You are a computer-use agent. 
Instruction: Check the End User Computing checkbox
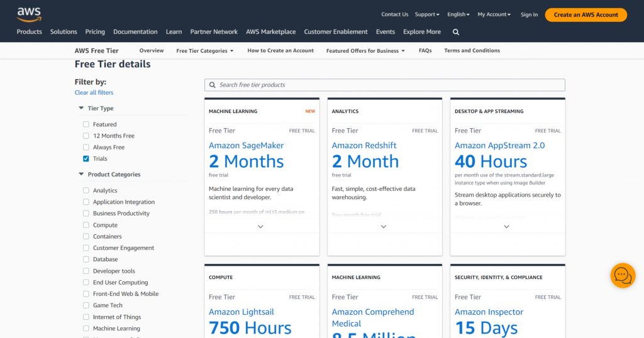pyautogui.click(x=86, y=282)
